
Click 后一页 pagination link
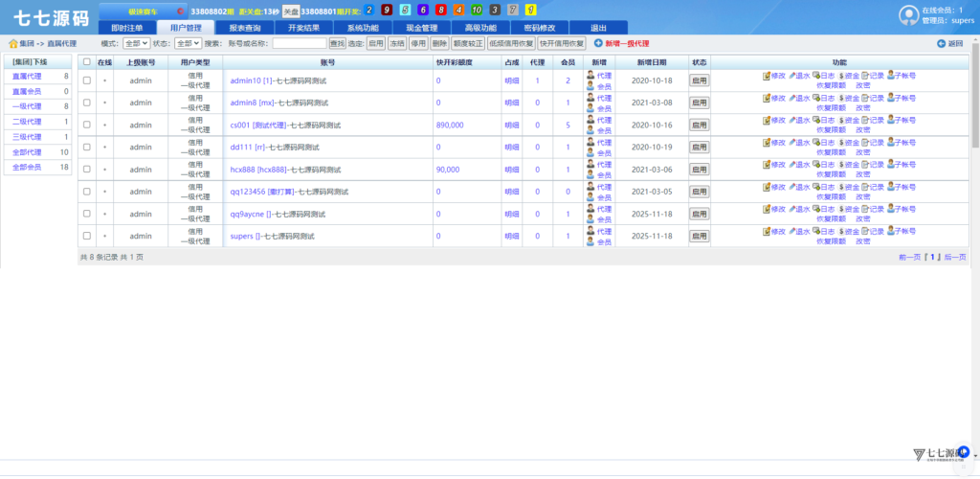coord(955,257)
